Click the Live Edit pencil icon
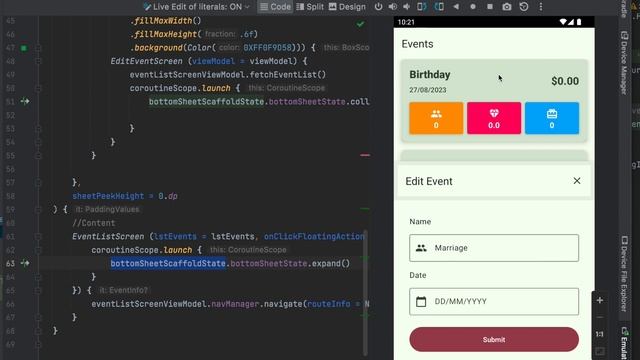 147,7
